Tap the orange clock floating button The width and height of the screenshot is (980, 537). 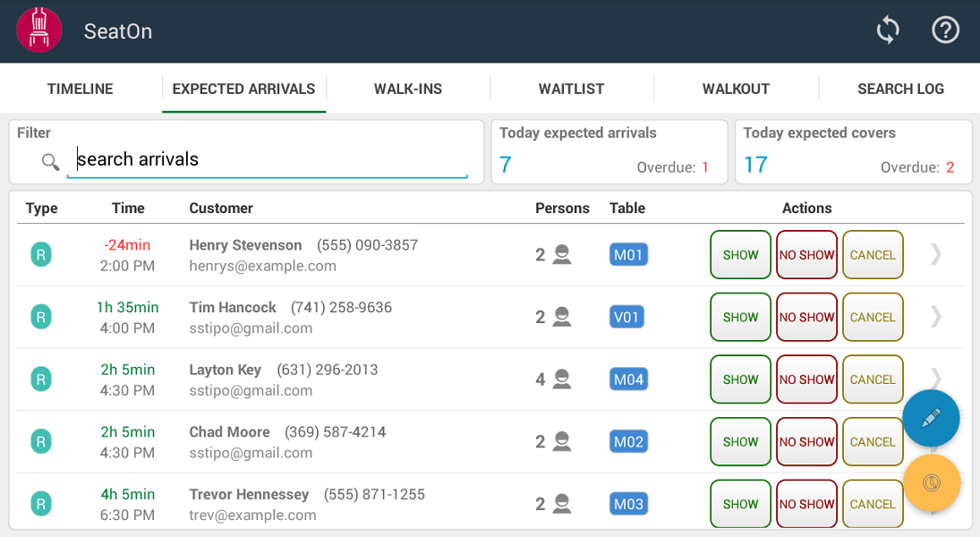[x=931, y=483]
